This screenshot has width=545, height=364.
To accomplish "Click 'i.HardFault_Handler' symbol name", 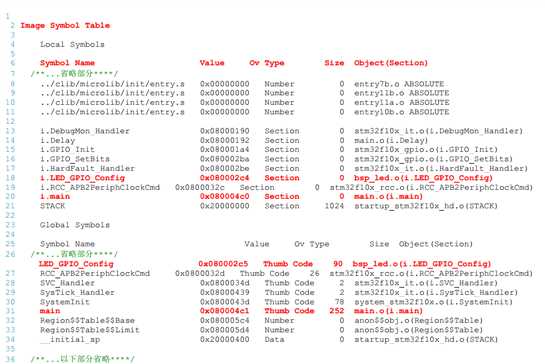I will [87, 168].
